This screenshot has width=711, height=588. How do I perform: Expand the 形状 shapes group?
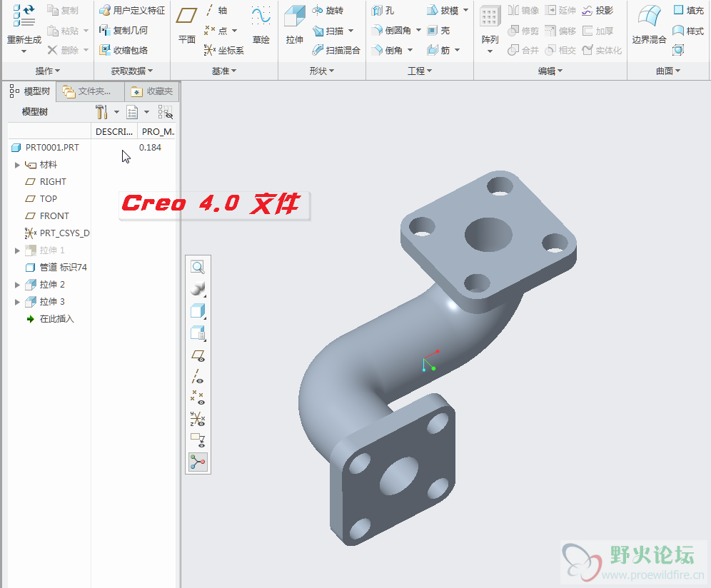[322, 71]
